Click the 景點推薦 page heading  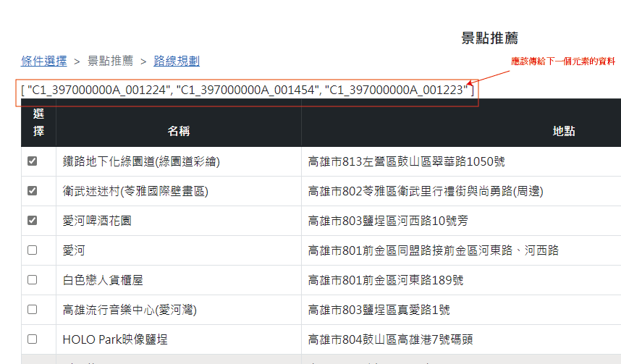(x=490, y=38)
